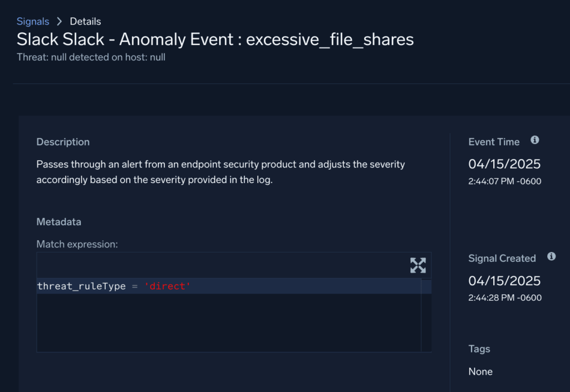Click the info icon next to Signal Created
The width and height of the screenshot is (570, 392).
pyautogui.click(x=551, y=256)
